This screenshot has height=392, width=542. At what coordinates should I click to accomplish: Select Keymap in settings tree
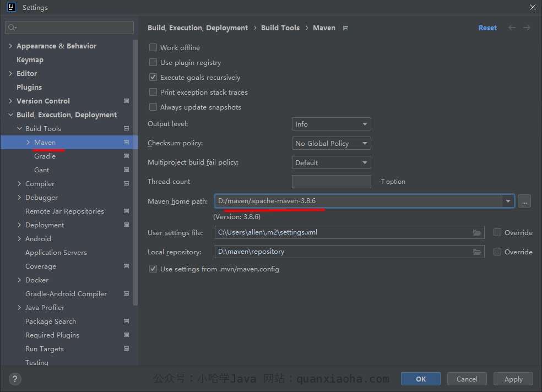pos(30,60)
